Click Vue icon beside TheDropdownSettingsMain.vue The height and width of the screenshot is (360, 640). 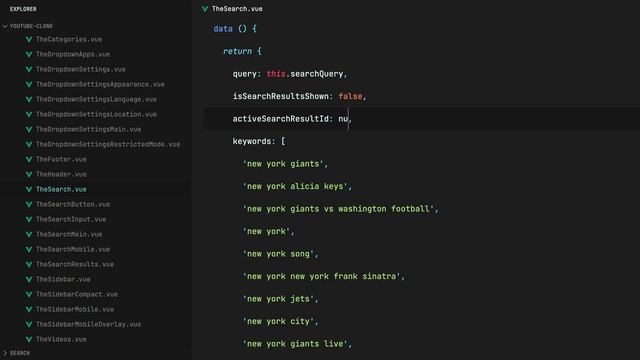(29, 129)
